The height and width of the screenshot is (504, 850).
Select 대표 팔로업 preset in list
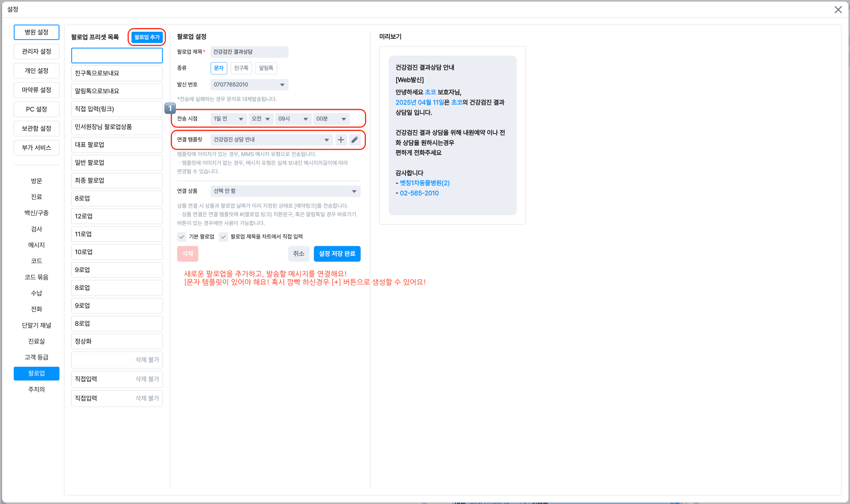(x=116, y=145)
